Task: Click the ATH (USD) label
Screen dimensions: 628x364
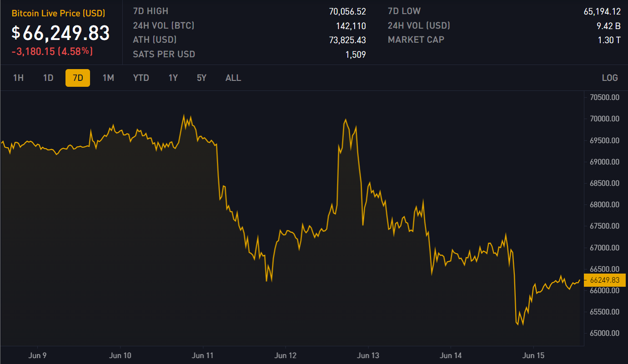Action: (155, 40)
